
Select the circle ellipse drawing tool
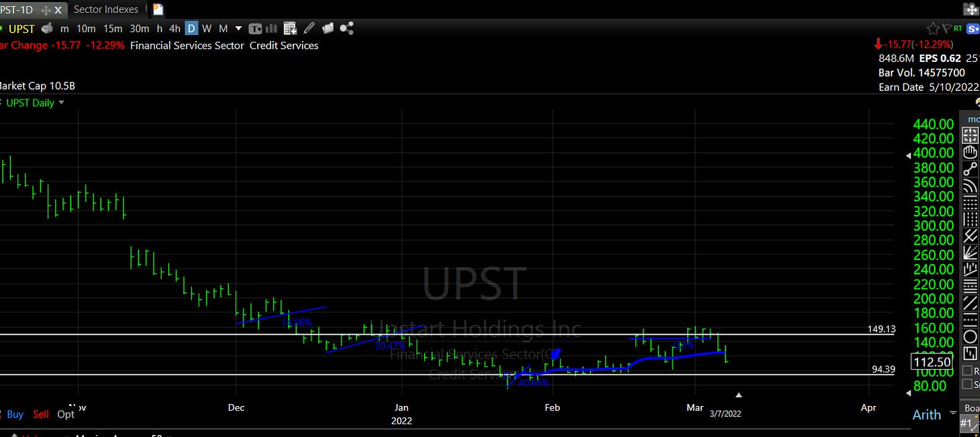click(970, 337)
